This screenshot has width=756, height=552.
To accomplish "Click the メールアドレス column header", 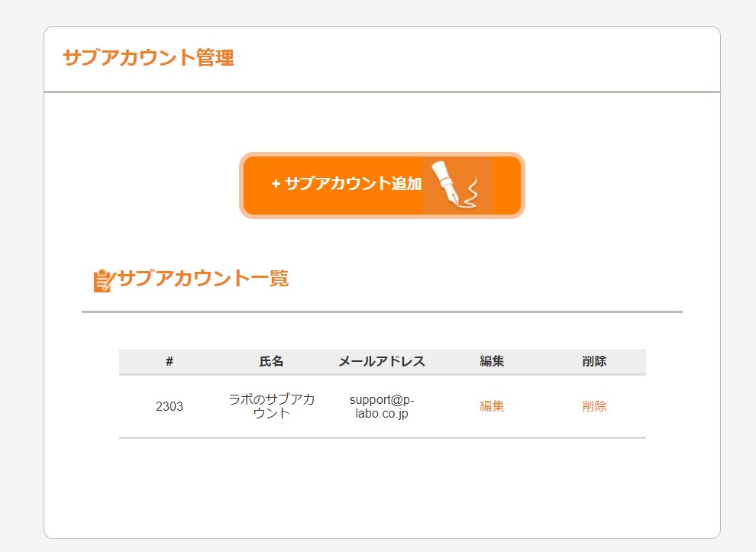I will point(382,361).
